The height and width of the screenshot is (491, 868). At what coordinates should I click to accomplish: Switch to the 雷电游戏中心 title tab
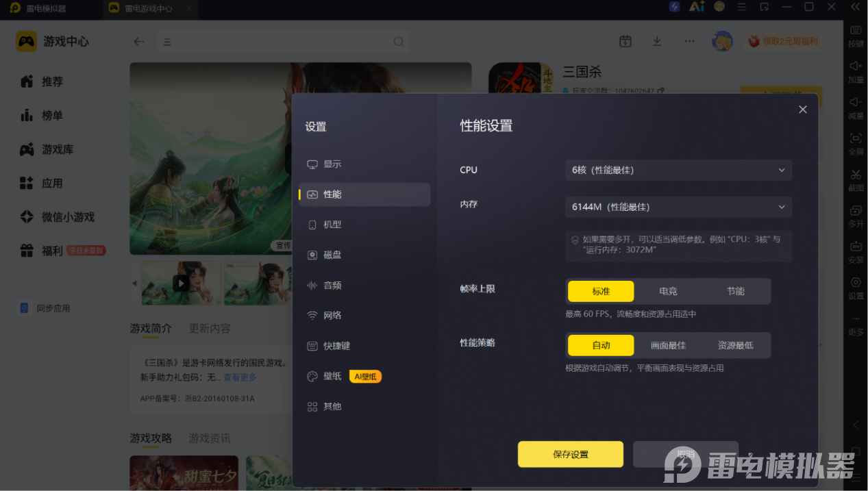tap(140, 9)
